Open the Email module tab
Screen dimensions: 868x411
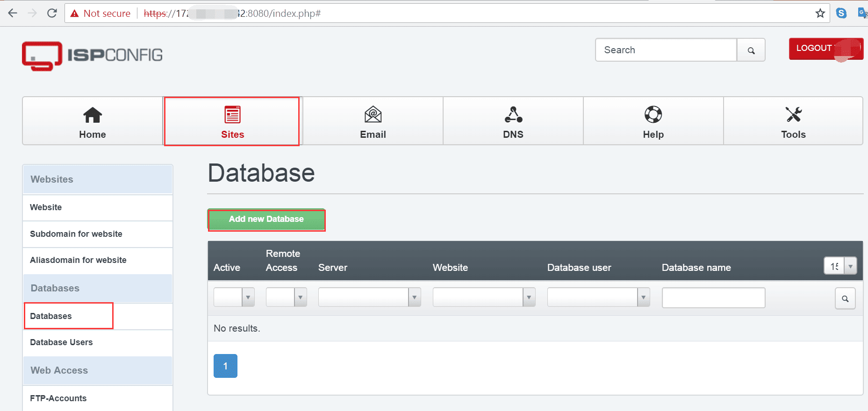tap(373, 121)
